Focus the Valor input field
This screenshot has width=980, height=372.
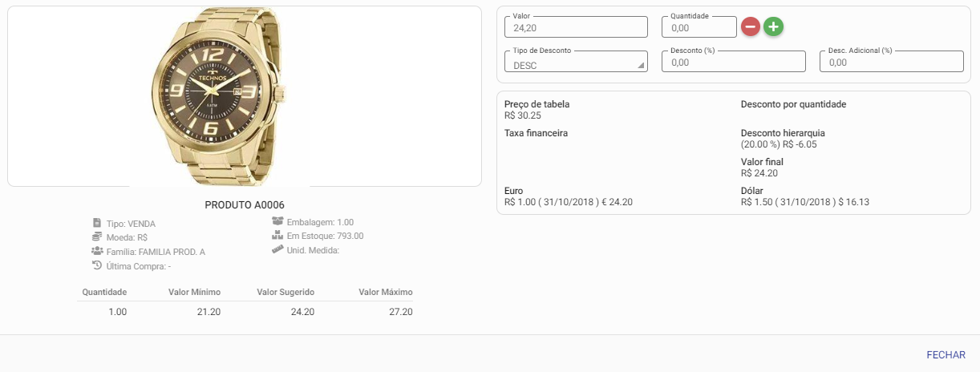click(x=575, y=27)
